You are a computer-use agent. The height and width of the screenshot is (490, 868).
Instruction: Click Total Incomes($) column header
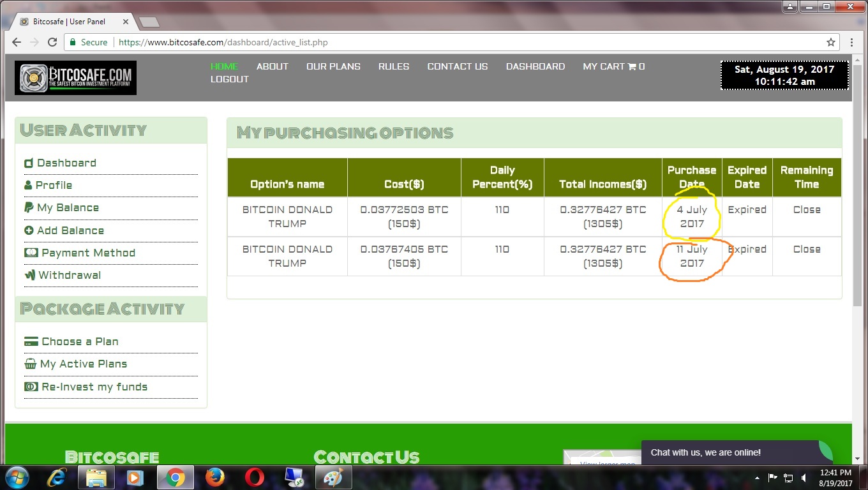click(x=603, y=177)
